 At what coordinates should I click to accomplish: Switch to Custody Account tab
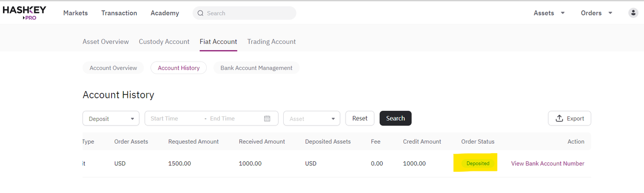pyautogui.click(x=164, y=42)
